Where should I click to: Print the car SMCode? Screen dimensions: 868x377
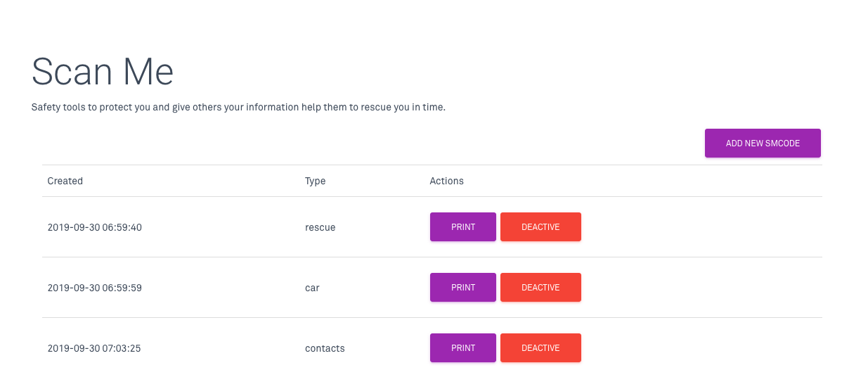pyautogui.click(x=463, y=288)
